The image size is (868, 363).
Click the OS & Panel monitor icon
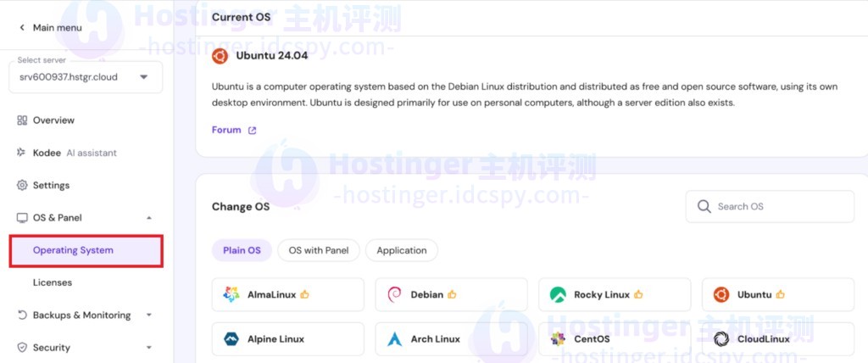coord(22,218)
